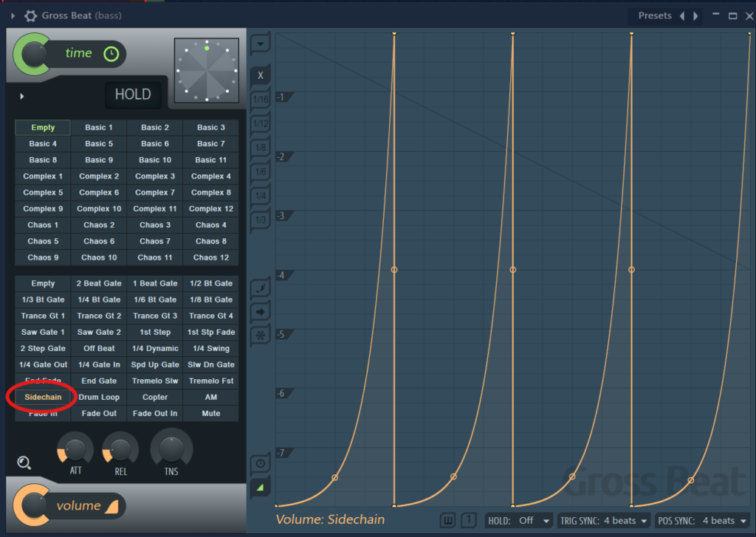This screenshot has width=756, height=537.
Task: Select volume slot Trance Gt 3
Action: click(x=155, y=316)
